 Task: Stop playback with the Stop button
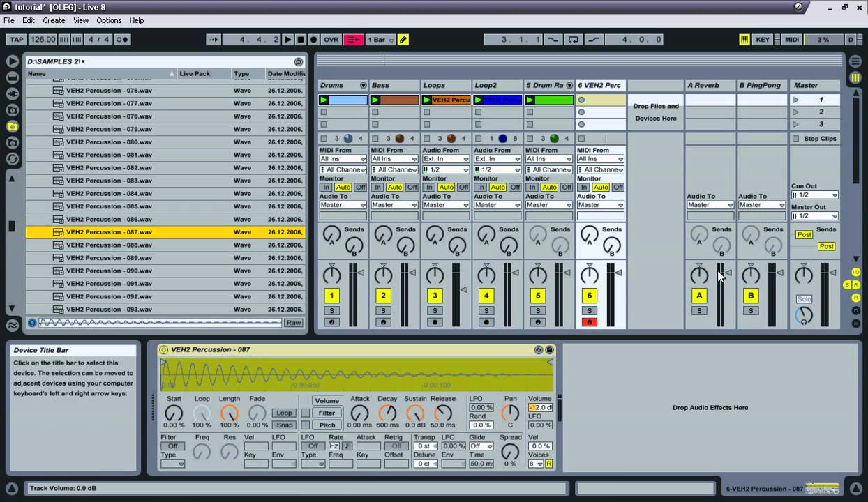[x=301, y=40]
